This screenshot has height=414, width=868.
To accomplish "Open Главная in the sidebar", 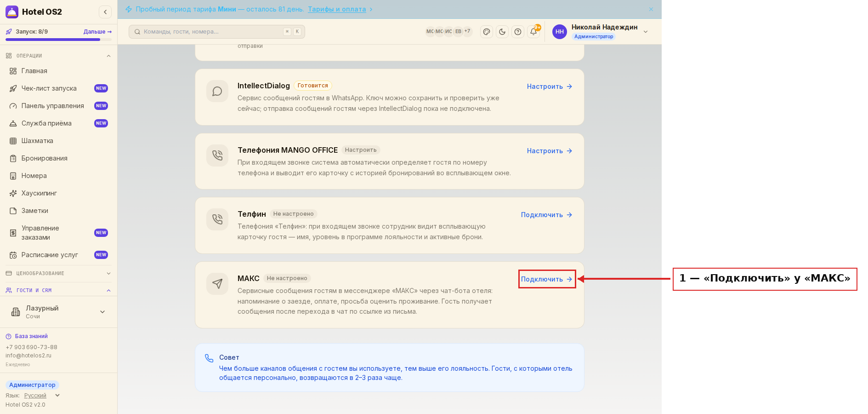I will coord(59,71).
